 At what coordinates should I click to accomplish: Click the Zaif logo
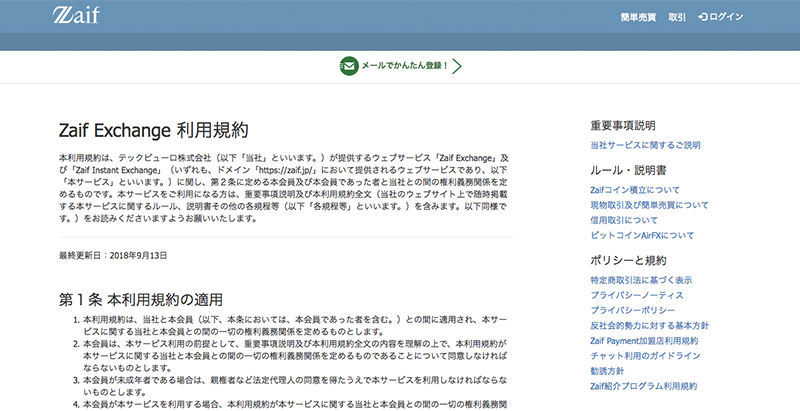pos(76,15)
